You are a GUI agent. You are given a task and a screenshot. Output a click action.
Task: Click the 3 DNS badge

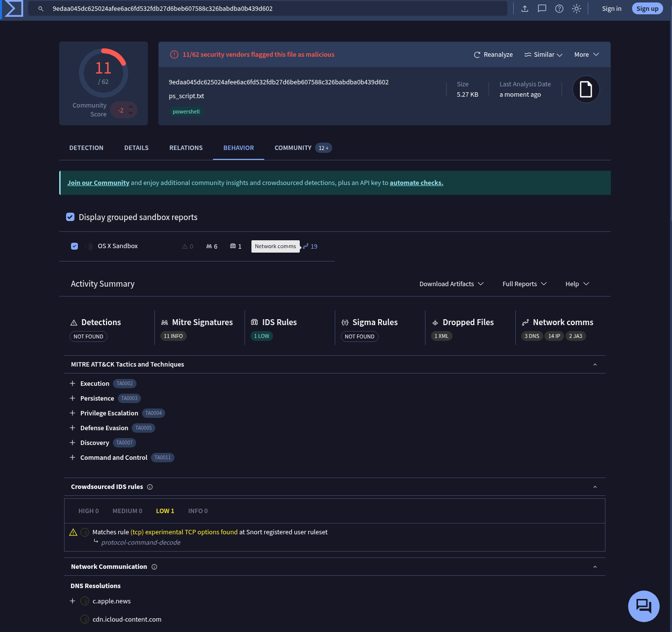[x=532, y=336]
